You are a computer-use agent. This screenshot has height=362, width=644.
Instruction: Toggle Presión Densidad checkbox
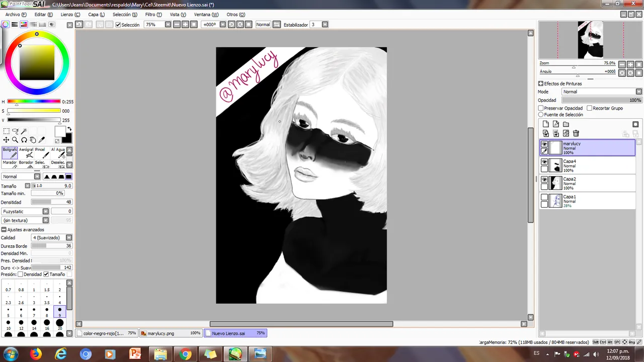pos(21,275)
